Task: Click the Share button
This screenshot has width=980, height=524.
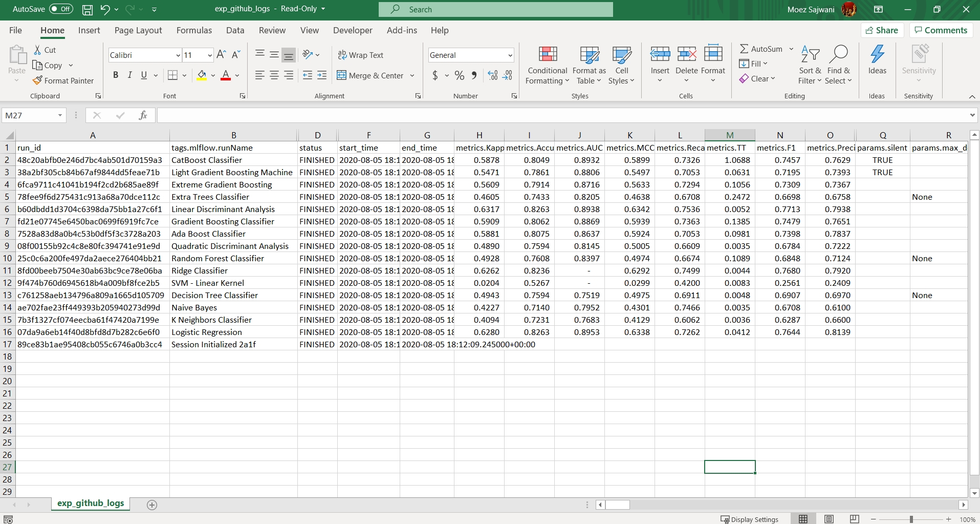Action: [x=881, y=30]
